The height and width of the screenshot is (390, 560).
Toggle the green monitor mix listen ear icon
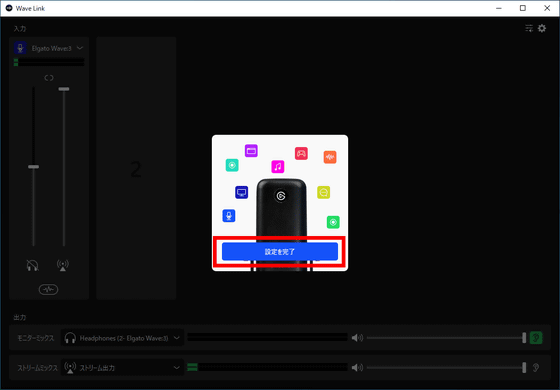tap(536, 338)
